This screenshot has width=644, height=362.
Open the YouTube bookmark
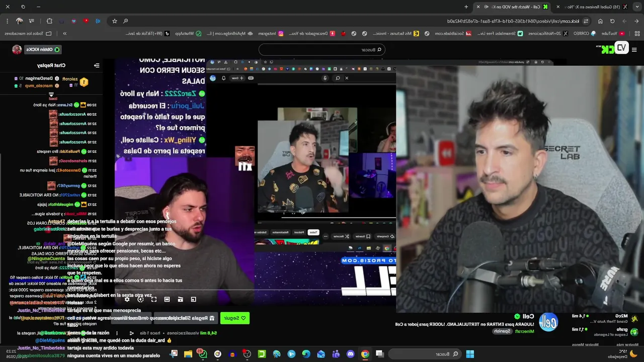coord(613,33)
